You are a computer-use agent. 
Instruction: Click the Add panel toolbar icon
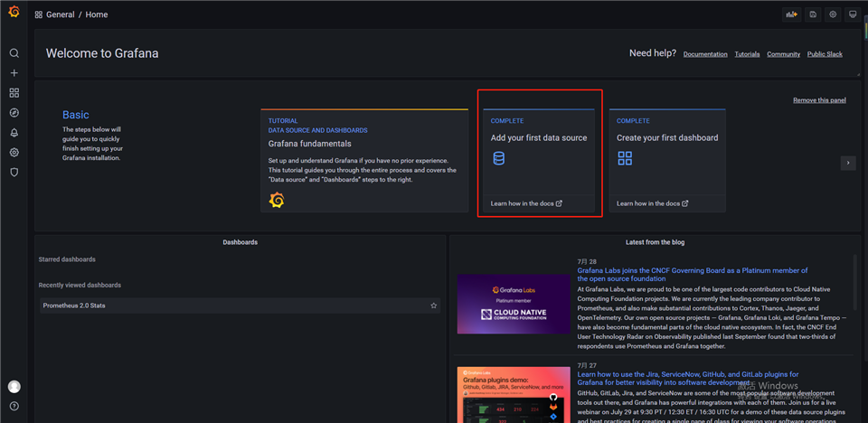point(791,15)
